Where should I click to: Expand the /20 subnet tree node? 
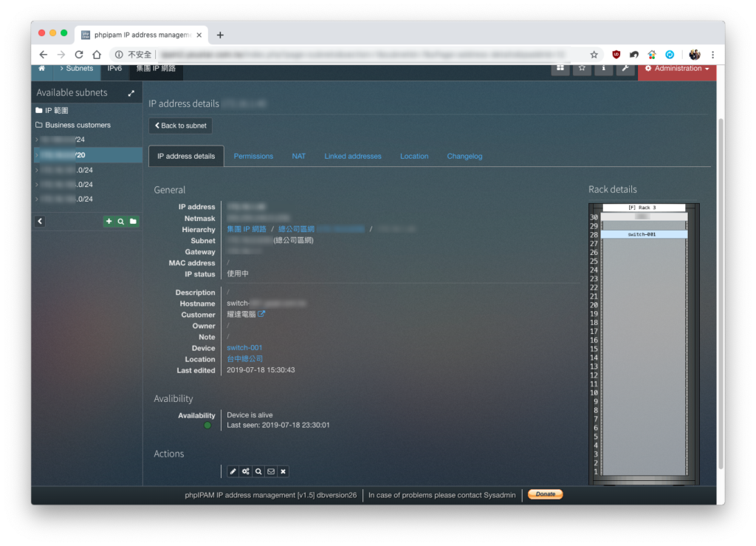[x=37, y=155]
